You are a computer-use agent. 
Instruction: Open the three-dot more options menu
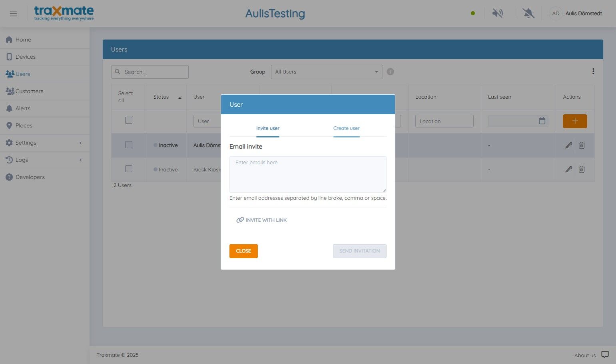[593, 71]
